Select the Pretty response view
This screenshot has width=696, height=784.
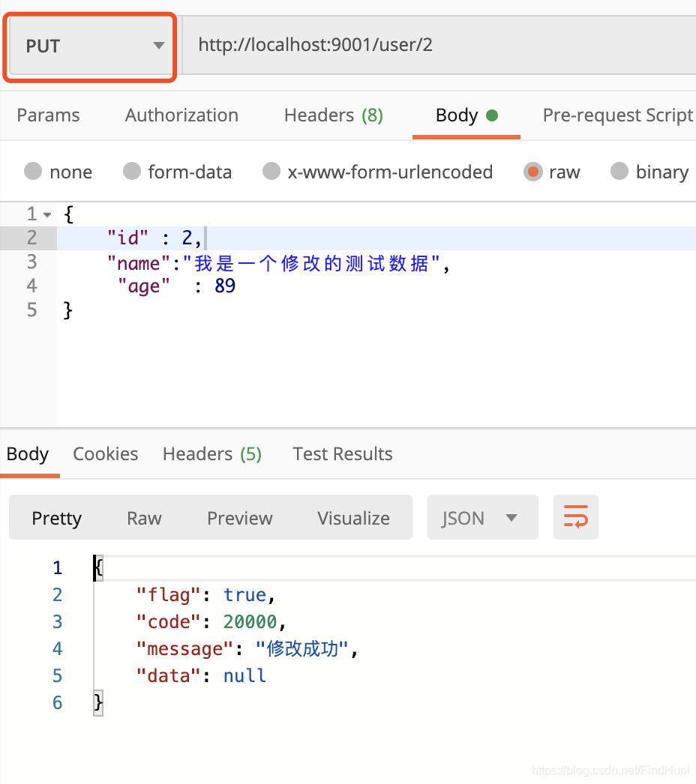click(56, 518)
